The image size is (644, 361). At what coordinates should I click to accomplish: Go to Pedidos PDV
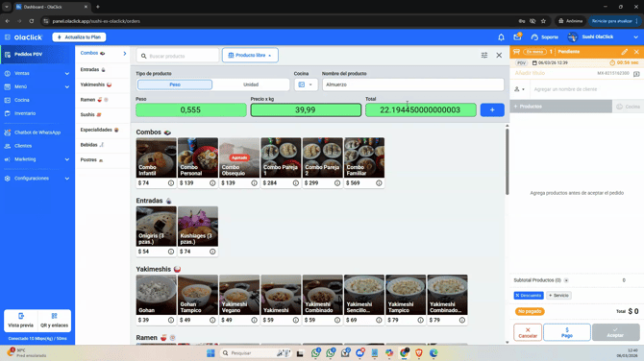(x=37, y=54)
